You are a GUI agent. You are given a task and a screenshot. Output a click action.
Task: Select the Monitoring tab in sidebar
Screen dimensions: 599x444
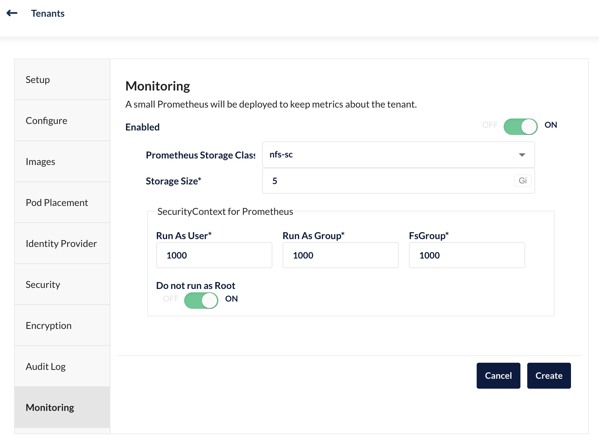(62, 407)
